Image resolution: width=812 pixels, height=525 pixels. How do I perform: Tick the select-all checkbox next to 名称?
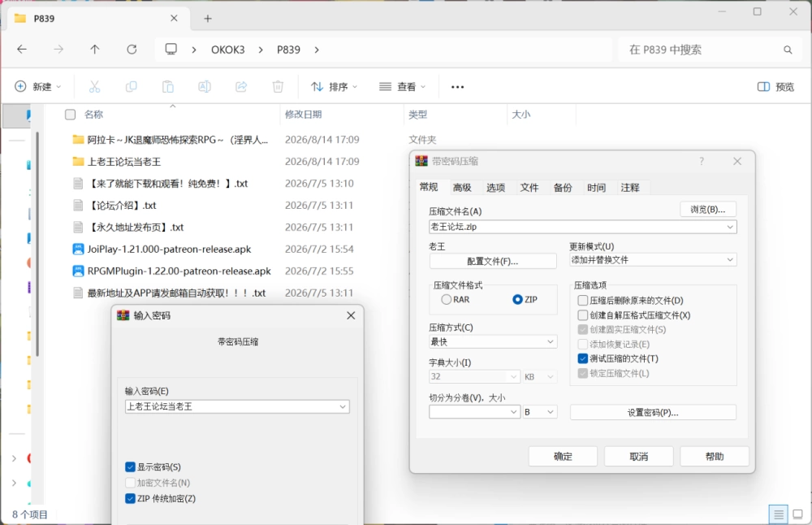tap(71, 115)
